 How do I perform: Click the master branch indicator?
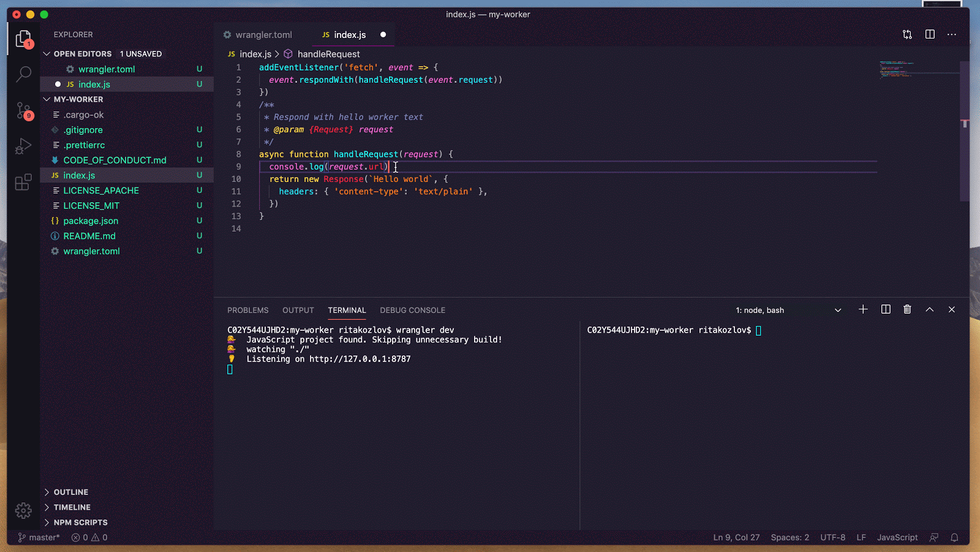39,538
